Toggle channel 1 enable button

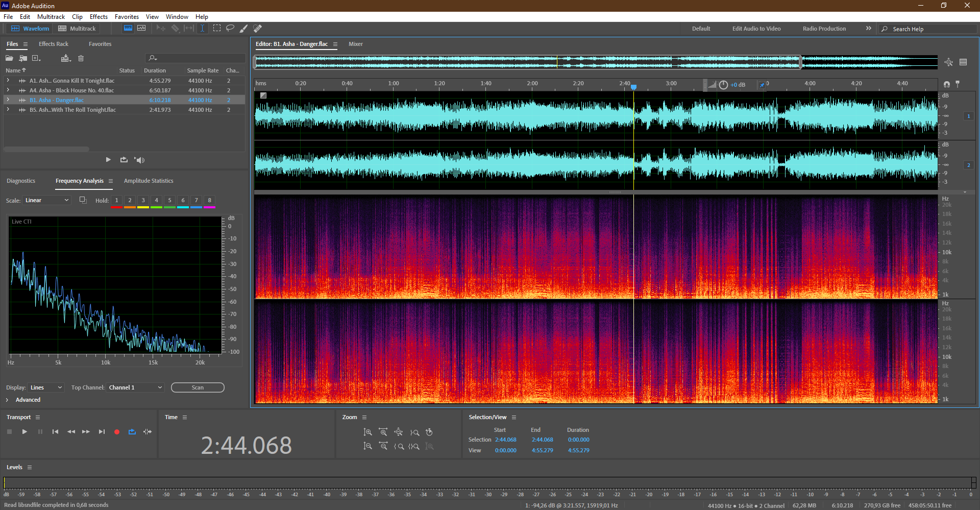968,116
